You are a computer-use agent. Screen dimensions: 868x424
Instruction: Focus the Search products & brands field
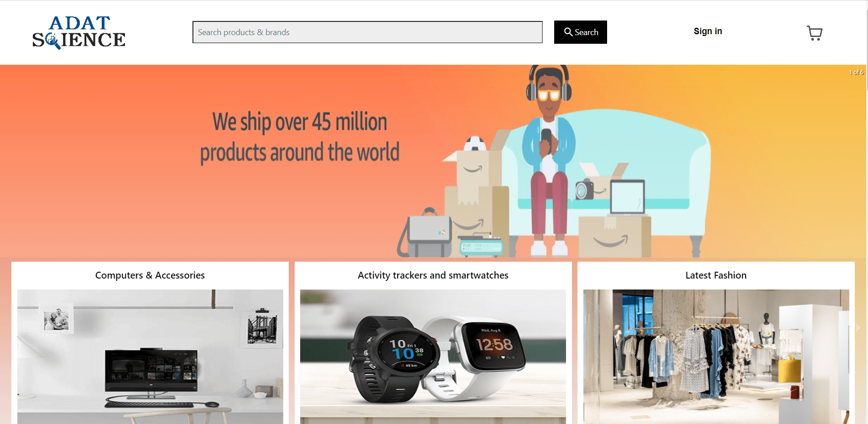[x=367, y=32]
